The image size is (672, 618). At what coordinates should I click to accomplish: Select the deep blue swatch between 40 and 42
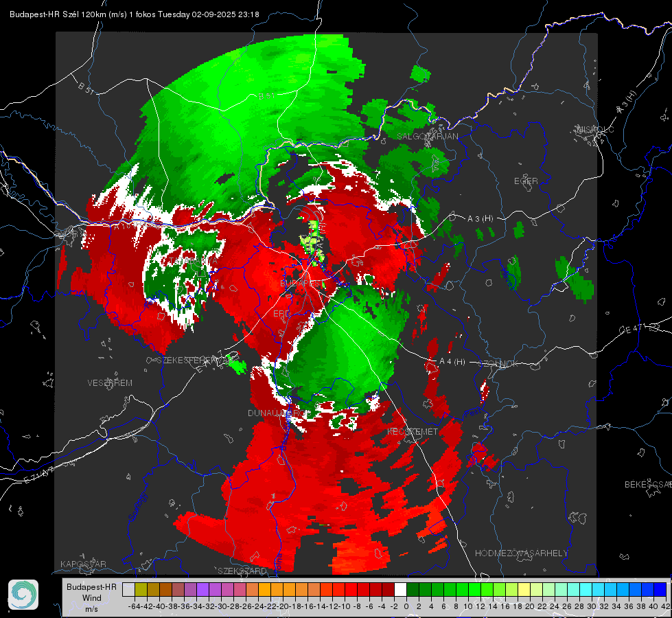coord(660,590)
